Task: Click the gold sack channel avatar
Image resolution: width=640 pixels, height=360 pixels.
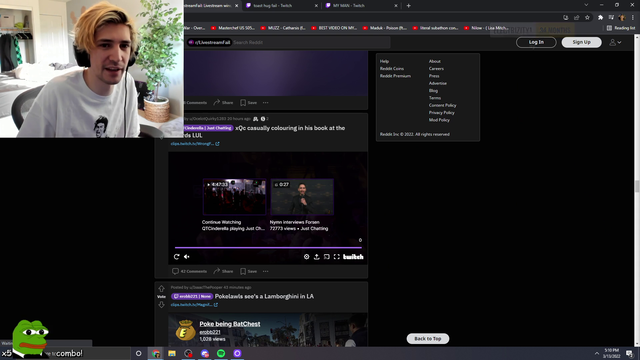Action: [x=185, y=331]
